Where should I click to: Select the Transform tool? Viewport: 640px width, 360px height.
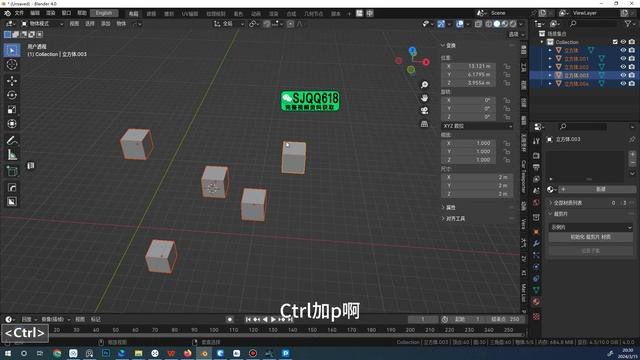[x=12, y=123]
